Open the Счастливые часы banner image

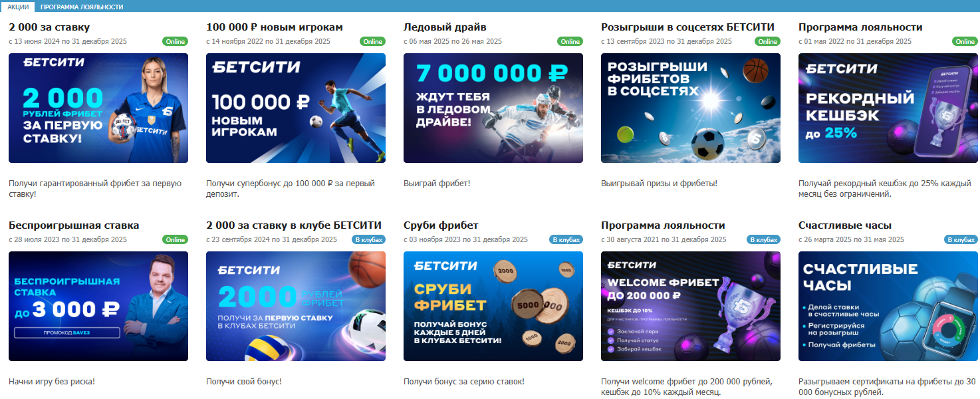pyautogui.click(x=888, y=306)
